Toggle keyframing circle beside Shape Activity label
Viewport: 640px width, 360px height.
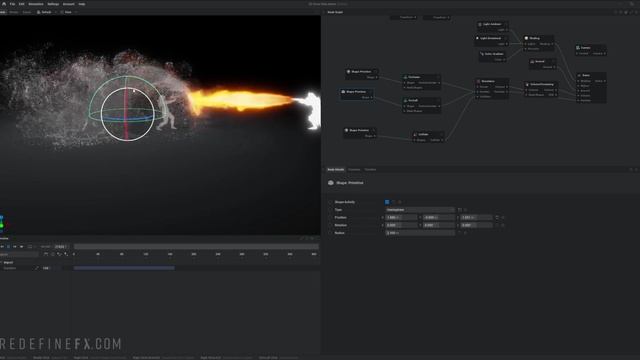tap(330, 202)
